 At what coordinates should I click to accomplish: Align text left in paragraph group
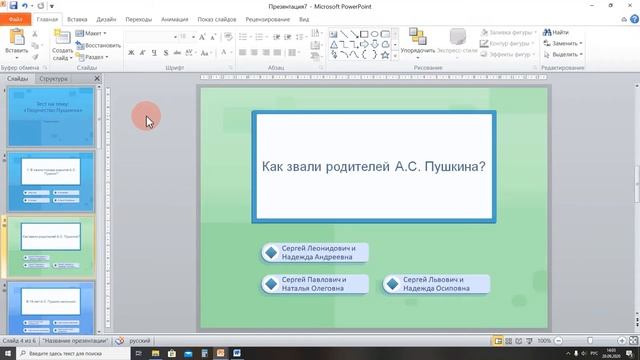click(242, 53)
